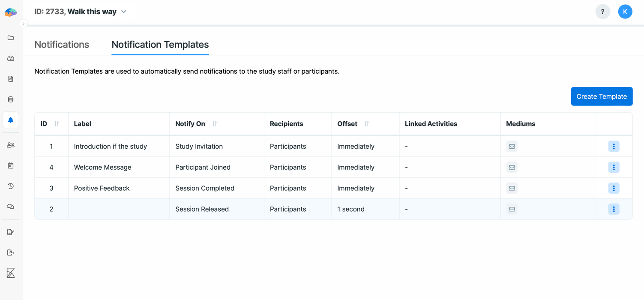Expand the study selector for ID: 2733
Screen dimensions: 644x300
click(123, 12)
